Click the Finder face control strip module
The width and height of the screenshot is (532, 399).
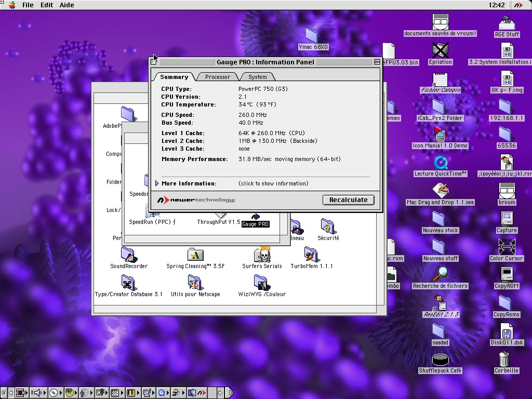(x=192, y=393)
